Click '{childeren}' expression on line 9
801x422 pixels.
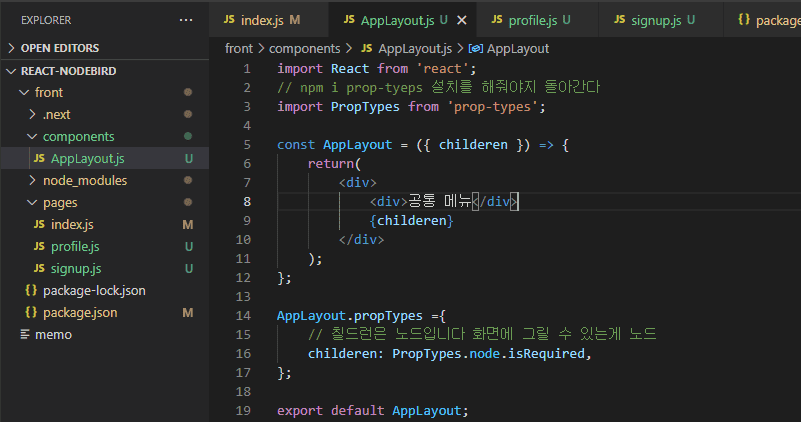point(411,221)
